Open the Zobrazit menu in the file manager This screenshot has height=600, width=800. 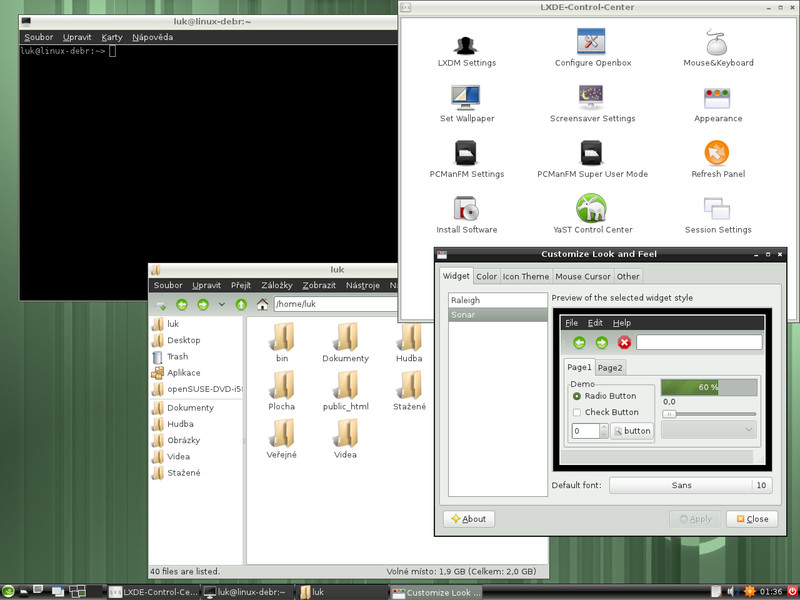(319, 285)
